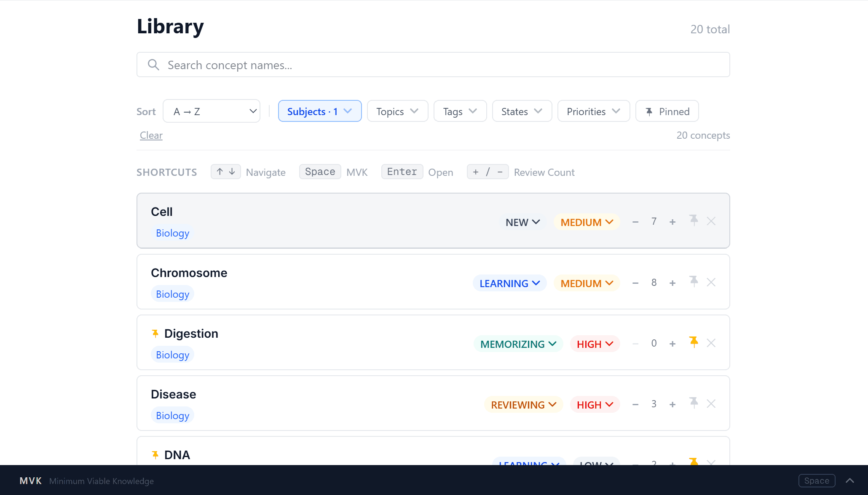Change Disease state from REVIEWING
868x495 pixels.
tap(524, 405)
